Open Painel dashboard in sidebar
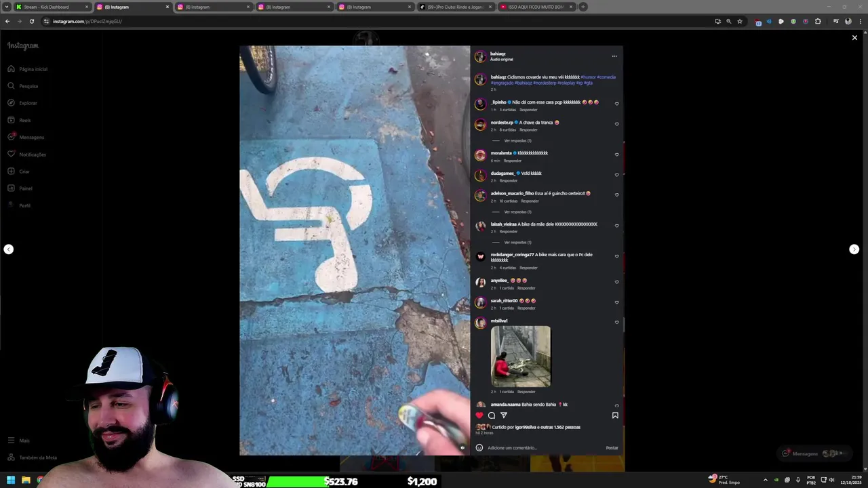 click(x=20, y=188)
